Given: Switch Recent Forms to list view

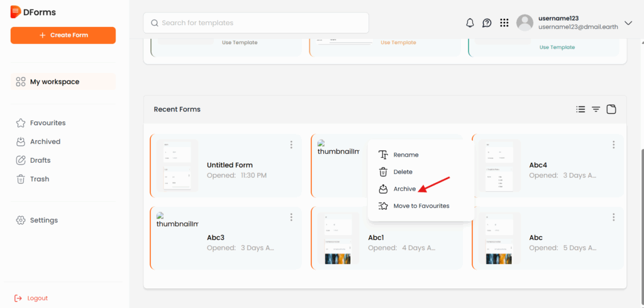Looking at the screenshot, I should (580, 109).
